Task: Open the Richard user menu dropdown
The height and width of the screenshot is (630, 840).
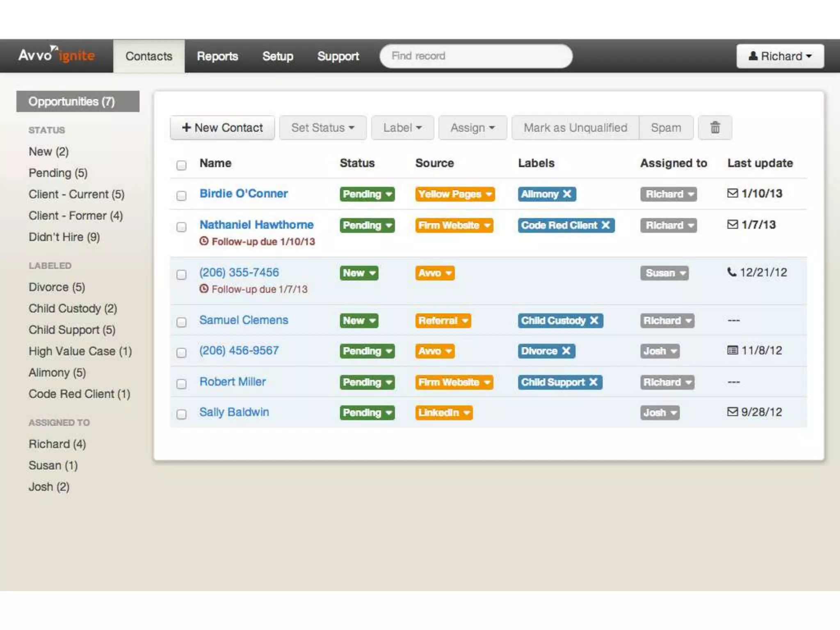Action: 780,56
